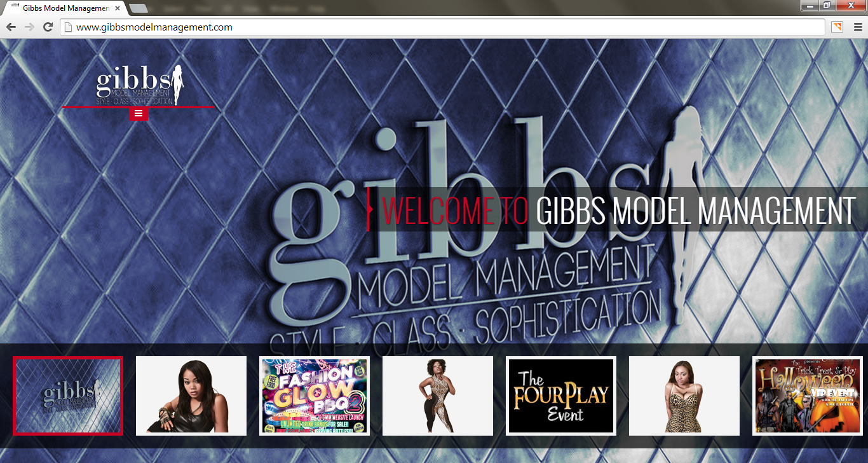868x463 pixels.
Task: Select the Gibbs logo wall slide thumbnail
Action: 68,396
